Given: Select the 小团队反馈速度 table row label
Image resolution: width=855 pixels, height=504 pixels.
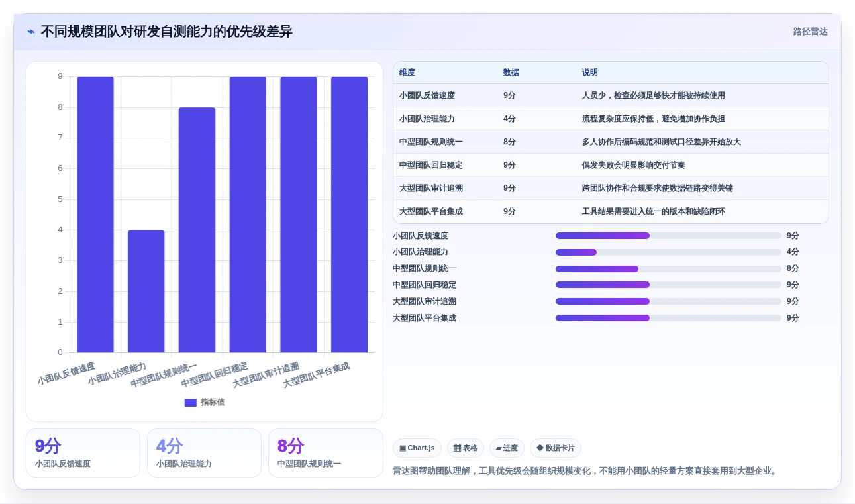Looking at the screenshot, I should [427, 95].
